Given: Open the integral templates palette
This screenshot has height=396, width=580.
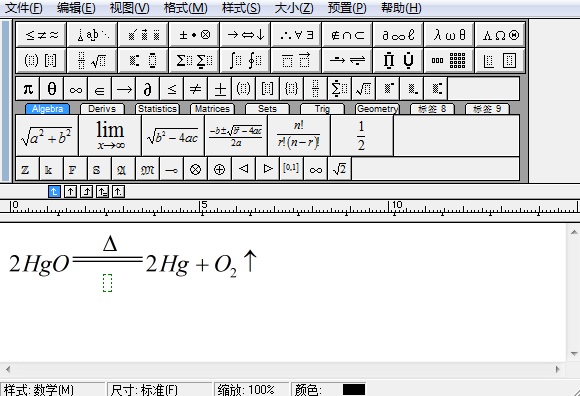Looking at the screenshot, I should [246, 60].
